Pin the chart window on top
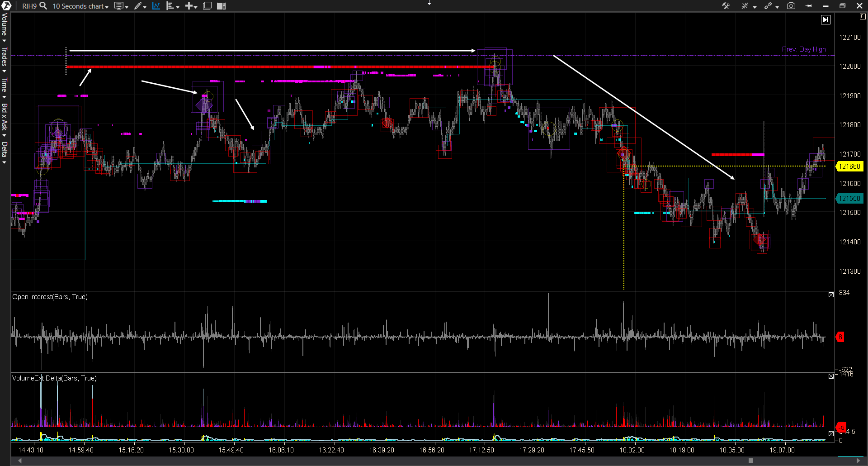The image size is (868, 466). [x=809, y=6]
